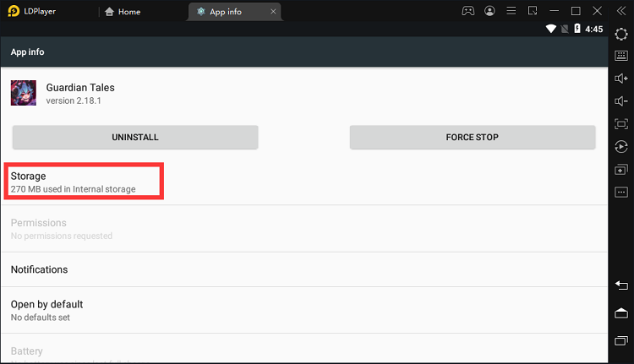Click the FORCE STOP button
Viewport: 634px width, 364px height.
pos(473,138)
